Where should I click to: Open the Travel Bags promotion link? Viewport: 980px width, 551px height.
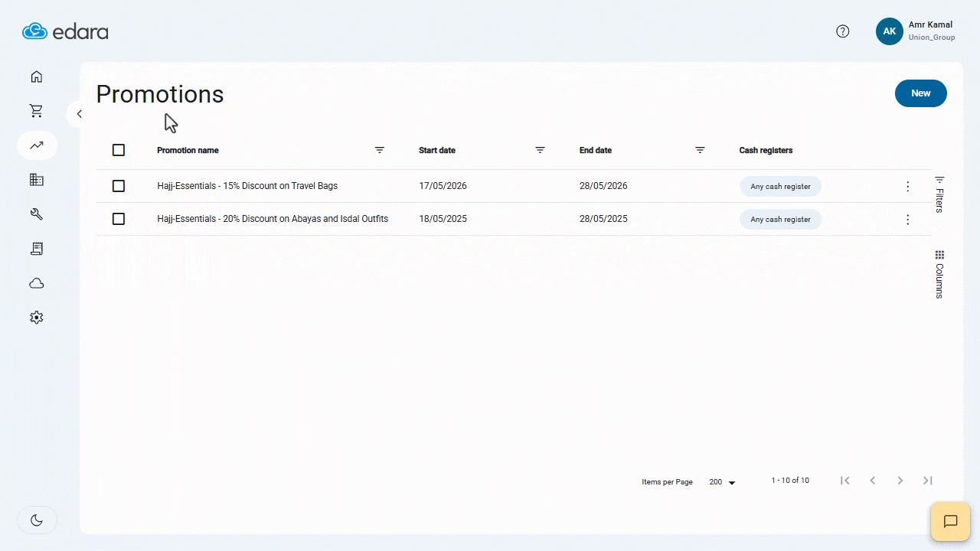247,185
